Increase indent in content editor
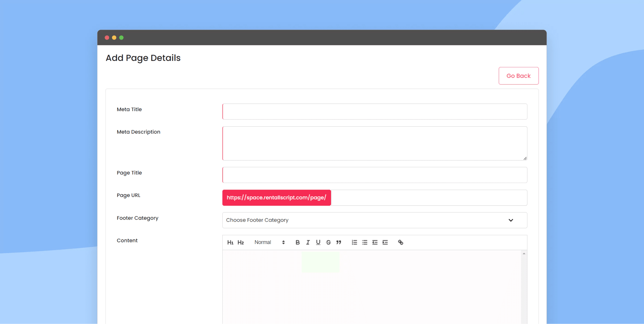644x324 pixels. pos(385,242)
